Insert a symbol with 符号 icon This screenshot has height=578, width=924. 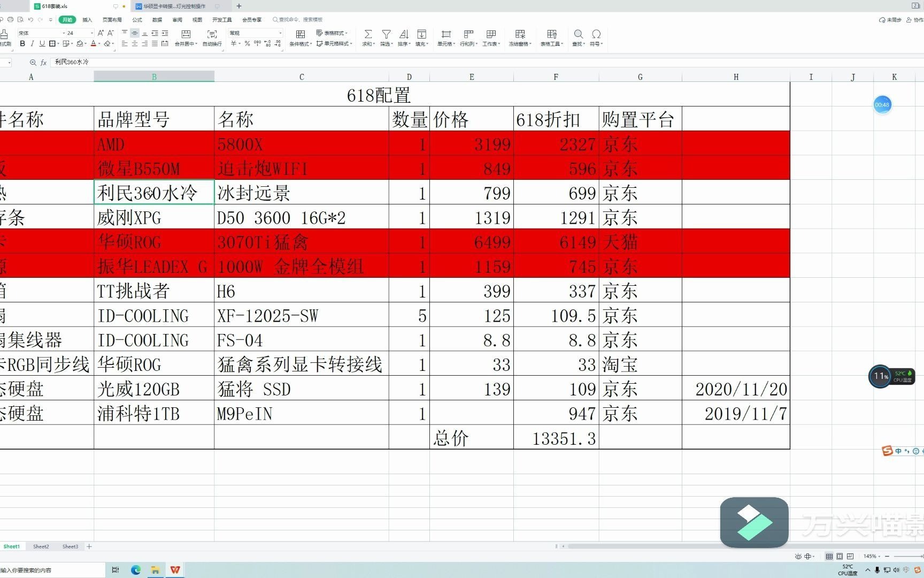tap(596, 34)
